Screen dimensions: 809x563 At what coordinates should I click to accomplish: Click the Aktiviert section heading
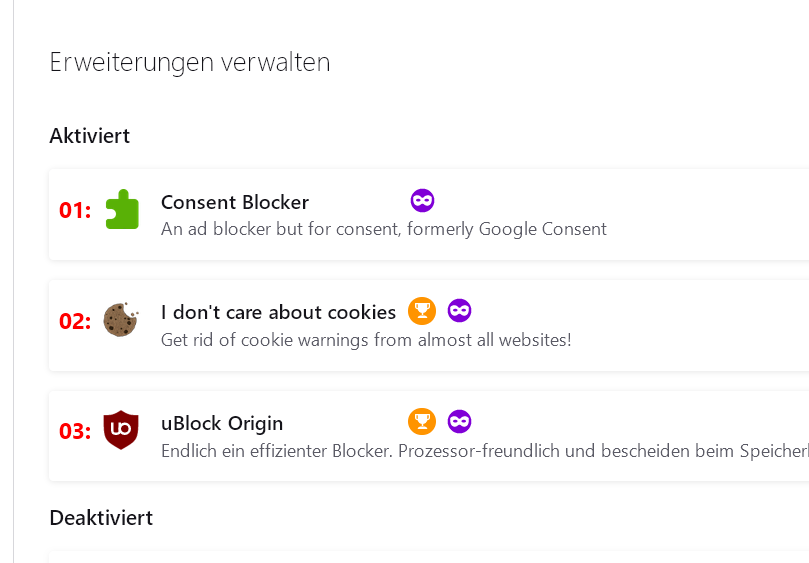coord(89,135)
